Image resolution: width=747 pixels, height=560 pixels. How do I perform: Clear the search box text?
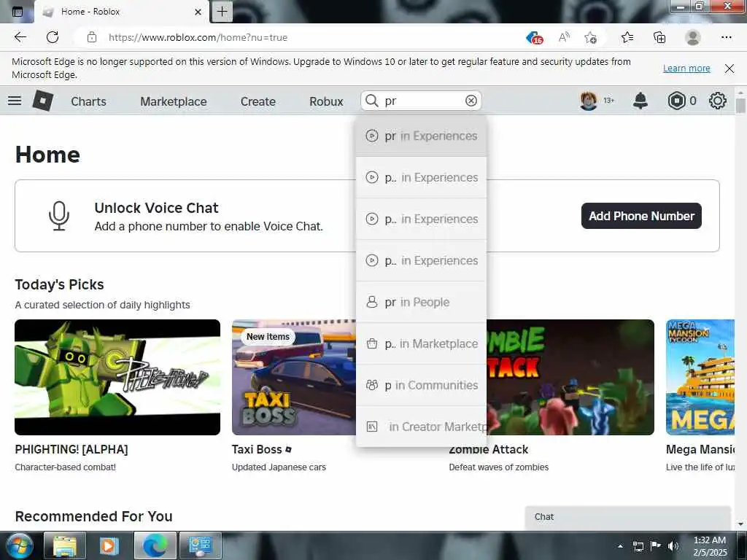coord(471,101)
